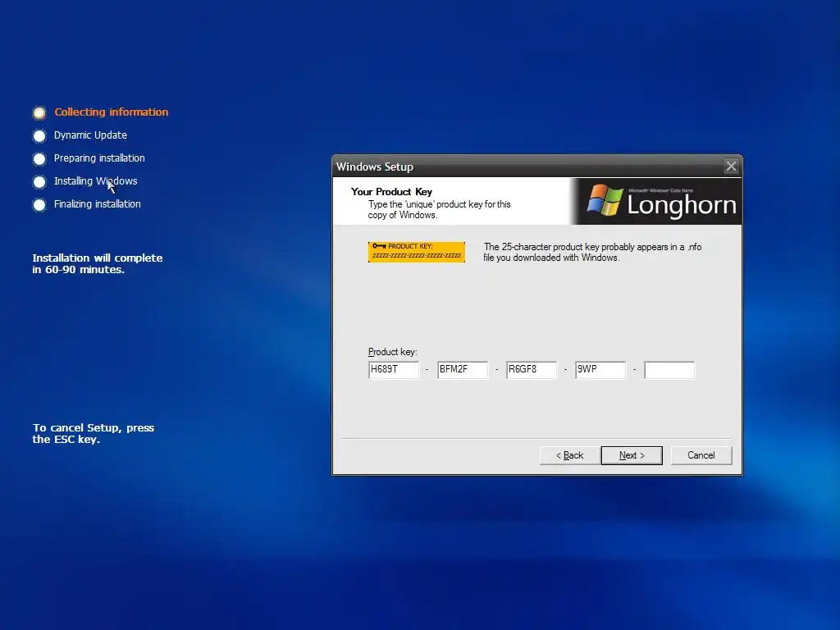Click the 'Dynamic Update' step text

coord(90,135)
